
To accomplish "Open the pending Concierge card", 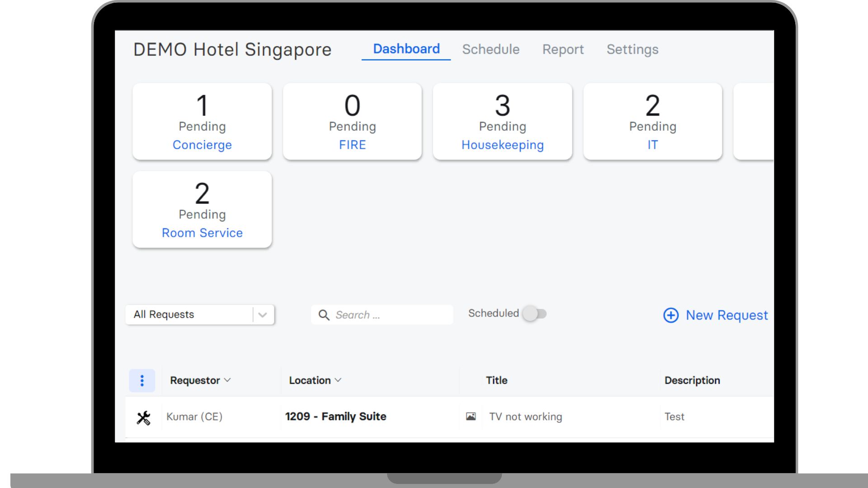I will pos(202,121).
